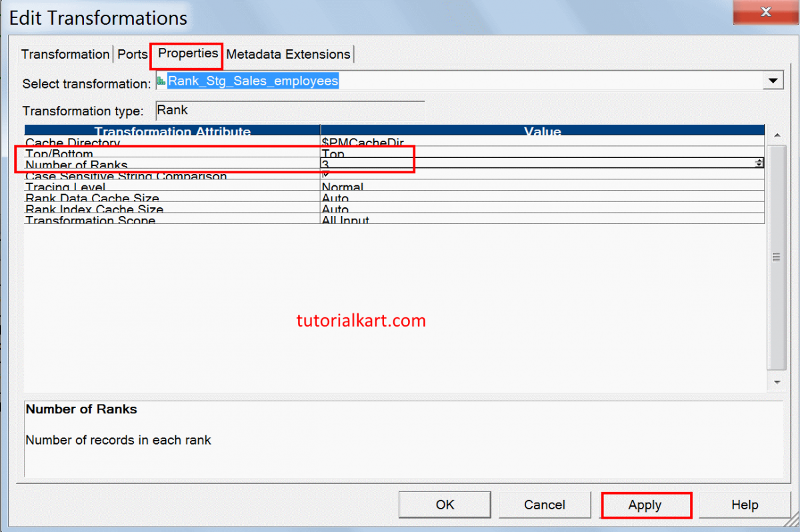
Task: Click the Cancel button
Action: 545,505
